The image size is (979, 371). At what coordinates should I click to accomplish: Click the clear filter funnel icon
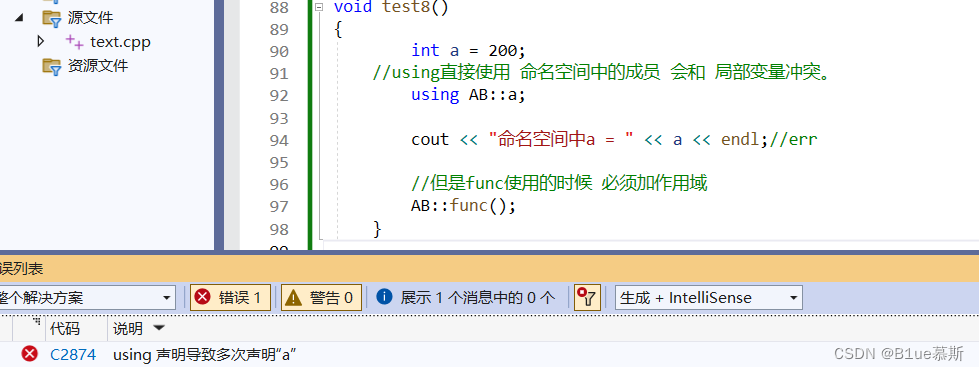click(587, 297)
